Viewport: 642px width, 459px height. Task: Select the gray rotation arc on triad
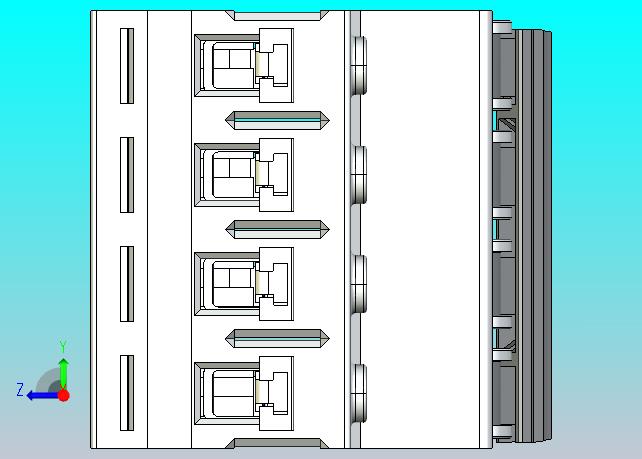click(48, 381)
